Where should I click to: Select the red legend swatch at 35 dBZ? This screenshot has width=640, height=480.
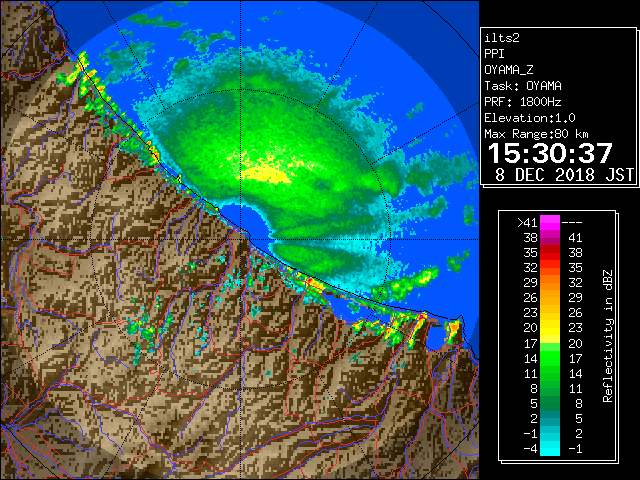point(550,253)
